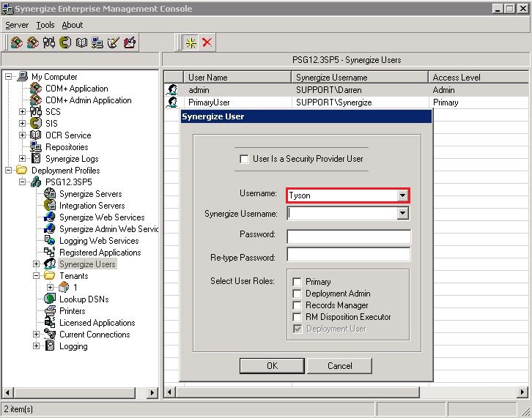Click the SCS toolbar icon

coord(49,42)
